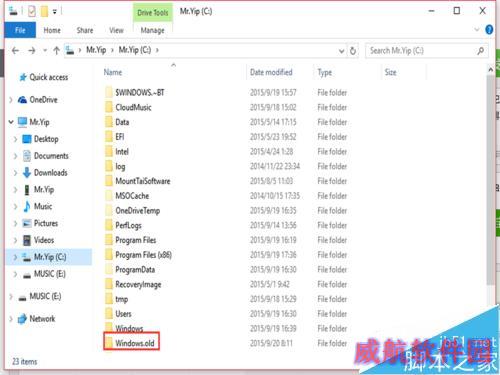Select the Windows.old folder
The height and width of the screenshot is (375, 500).
(132, 343)
